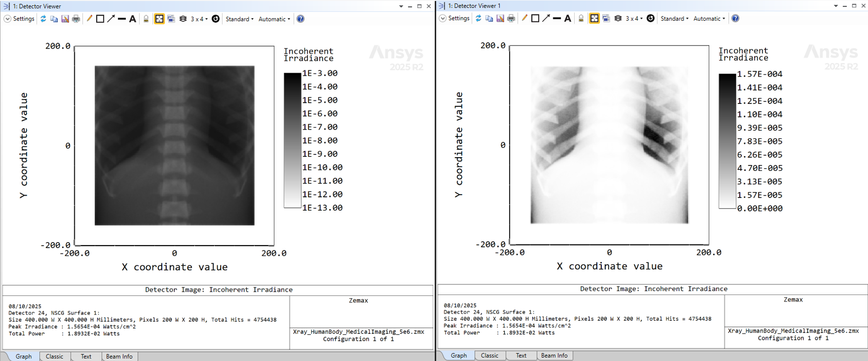Screen dimensions: 868x361
Task: Print the left Detector Viewer window
Action: 76,19
